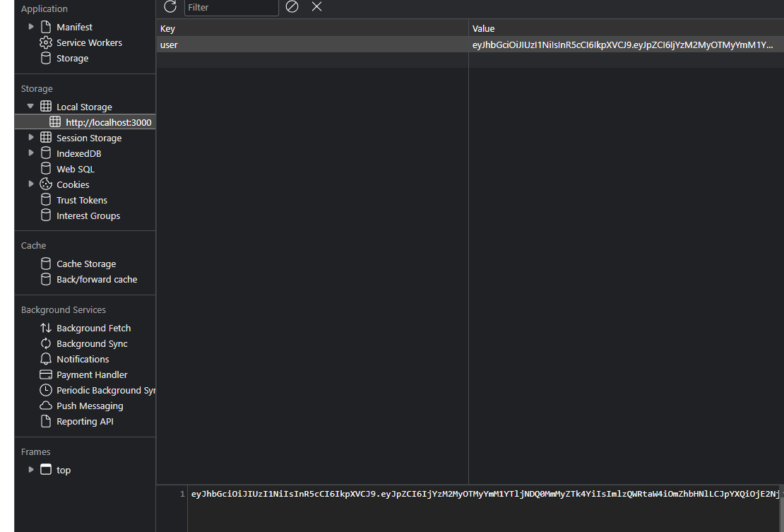Collapse the Local Storage node
784x532 pixels.
(30, 106)
